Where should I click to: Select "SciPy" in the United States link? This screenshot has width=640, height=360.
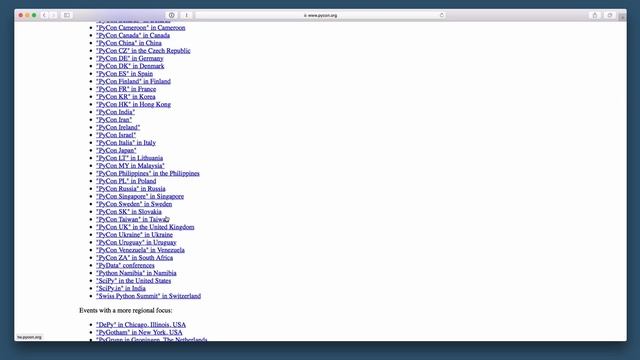point(133,281)
